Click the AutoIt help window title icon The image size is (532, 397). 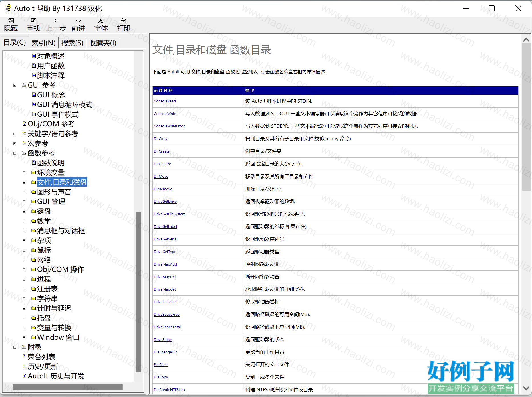click(x=8, y=8)
